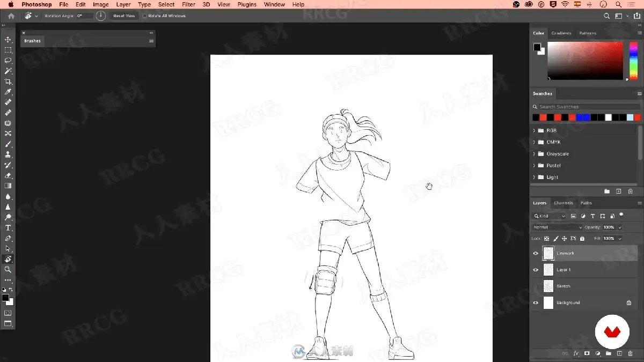This screenshot has width=644, height=362.
Task: Expand the CMYK swatch folder
Action: pos(534,142)
